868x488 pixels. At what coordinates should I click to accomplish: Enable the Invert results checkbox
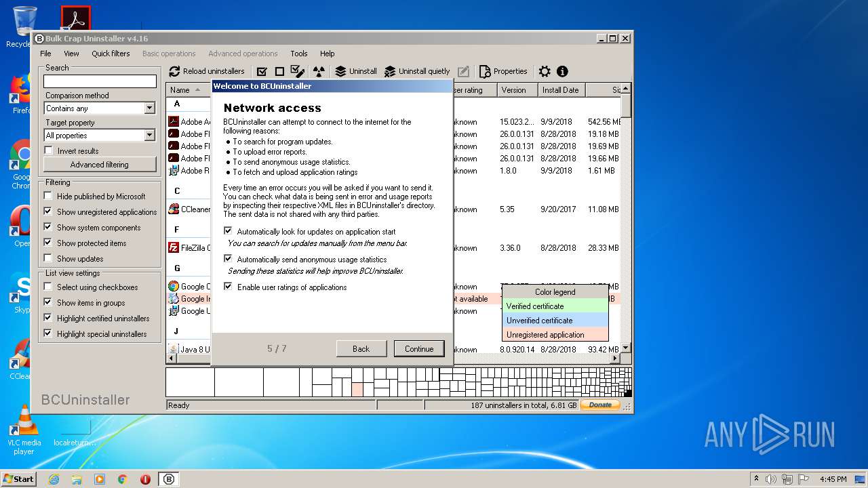(x=48, y=150)
